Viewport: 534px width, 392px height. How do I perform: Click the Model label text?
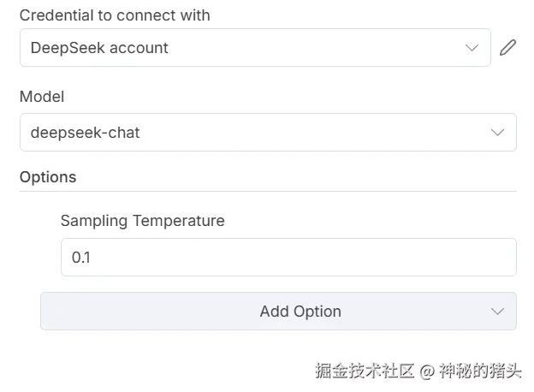42,97
